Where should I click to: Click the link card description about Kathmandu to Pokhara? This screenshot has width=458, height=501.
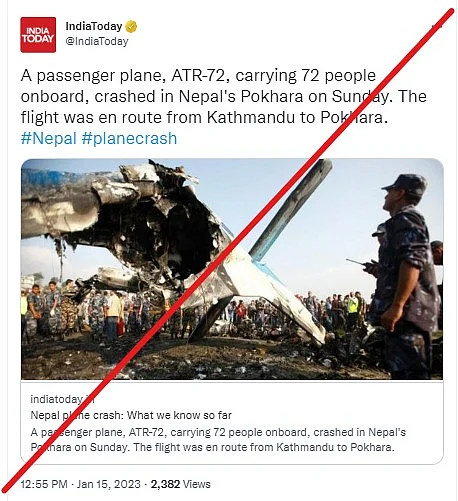tap(218, 440)
